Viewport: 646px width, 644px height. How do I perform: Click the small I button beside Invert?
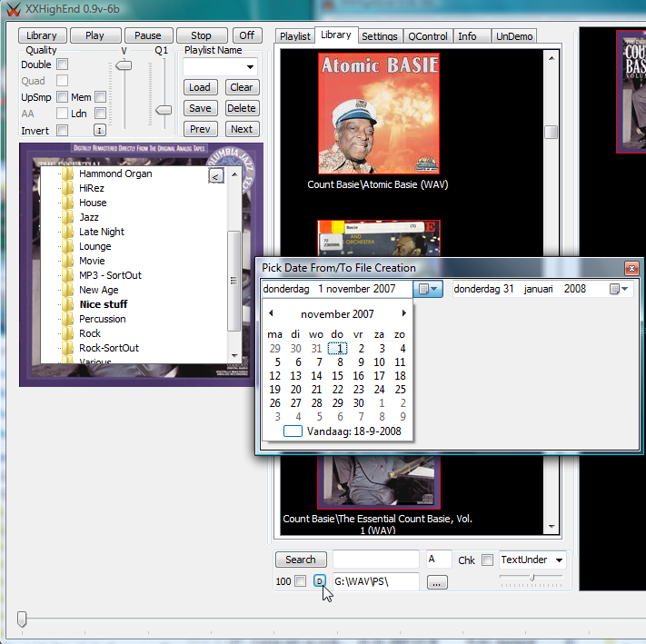pyautogui.click(x=99, y=131)
